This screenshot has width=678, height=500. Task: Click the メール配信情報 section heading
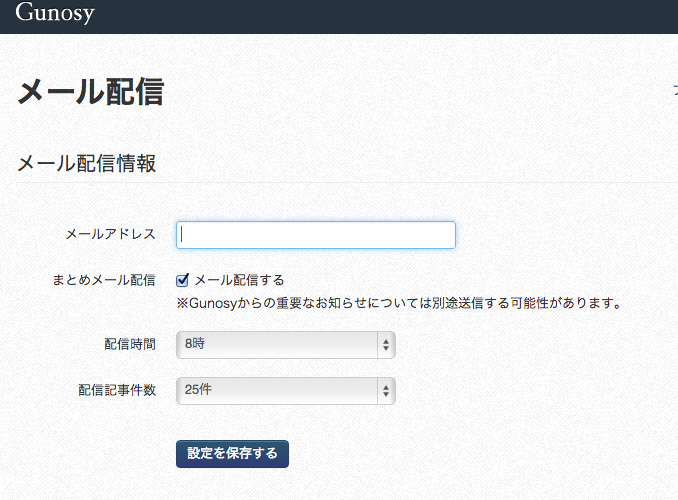pos(86,163)
